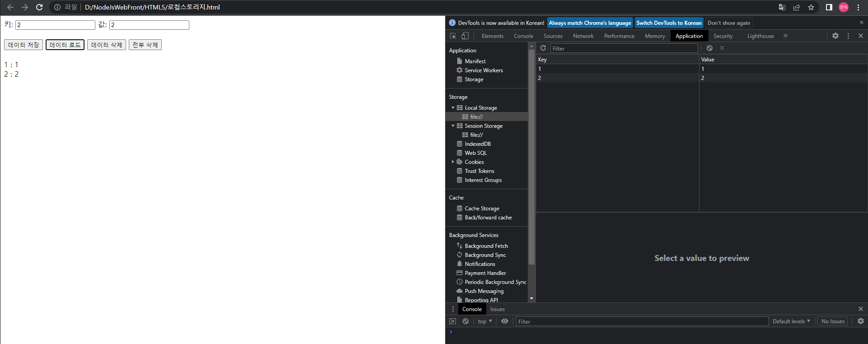Close the console drawer
The height and width of the screenshot is (344, 868).
pyautogui.click(x=861, y=309)
